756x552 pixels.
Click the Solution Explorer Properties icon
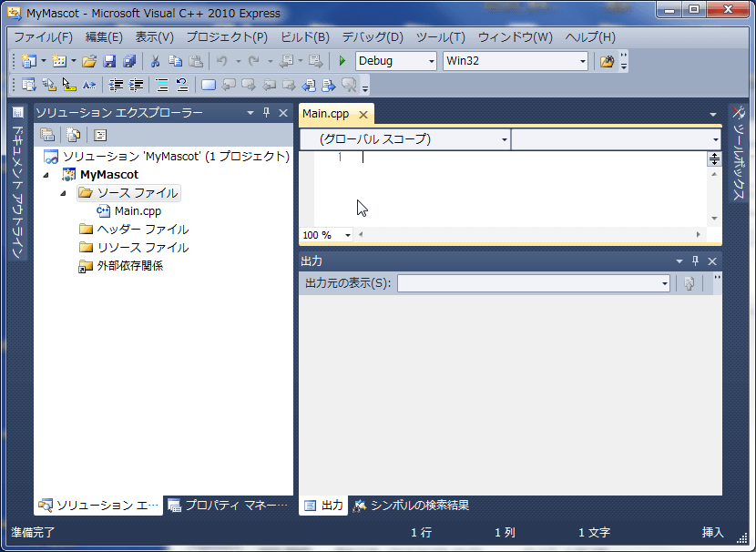pyautogui.click(x=47, y=135)
